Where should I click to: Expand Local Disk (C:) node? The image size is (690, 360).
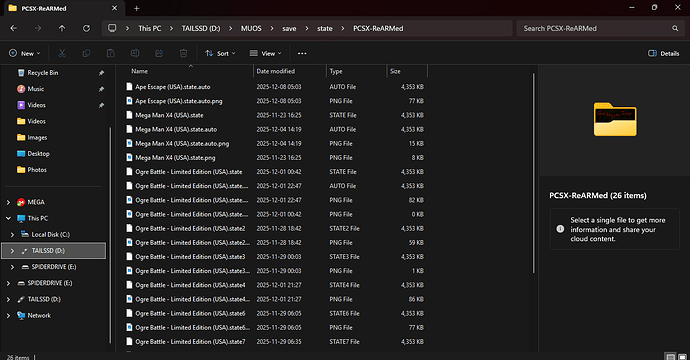click(12, 235)
